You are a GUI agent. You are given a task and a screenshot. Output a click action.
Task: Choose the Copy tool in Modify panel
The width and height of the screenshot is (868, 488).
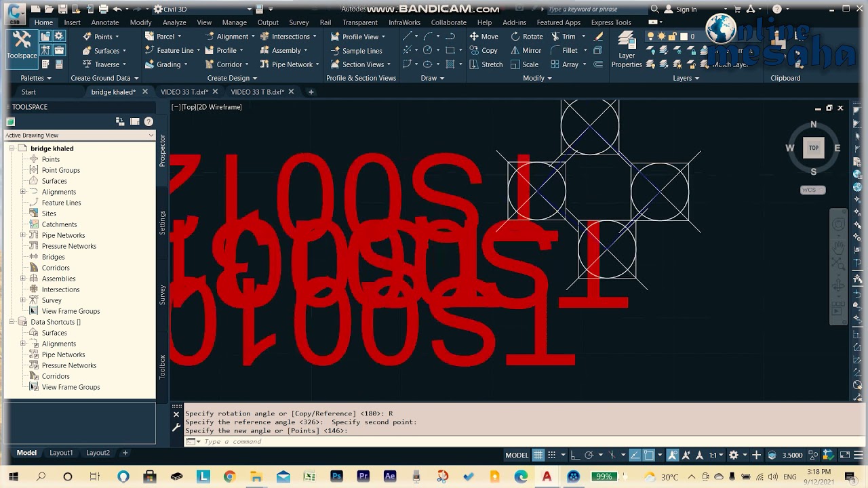click(484, 51)
